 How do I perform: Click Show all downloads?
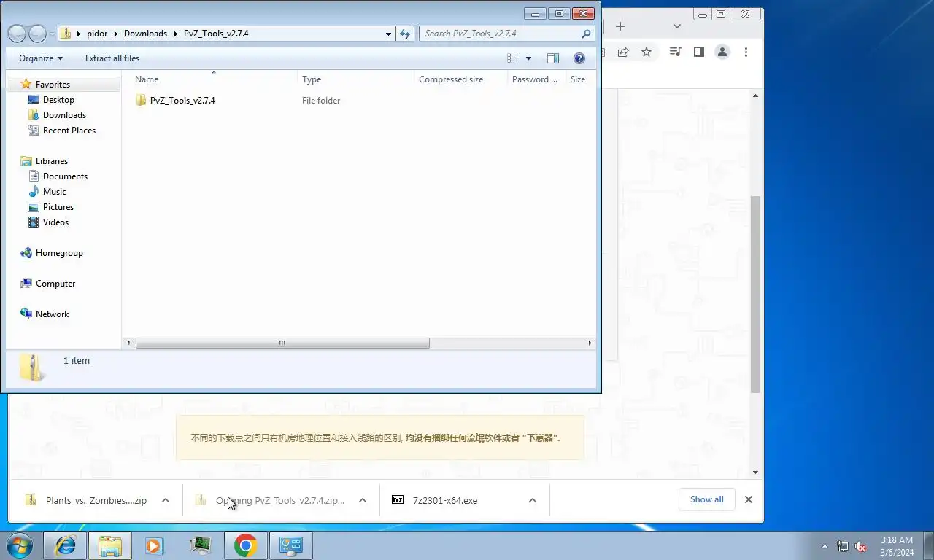coord(706,499)
